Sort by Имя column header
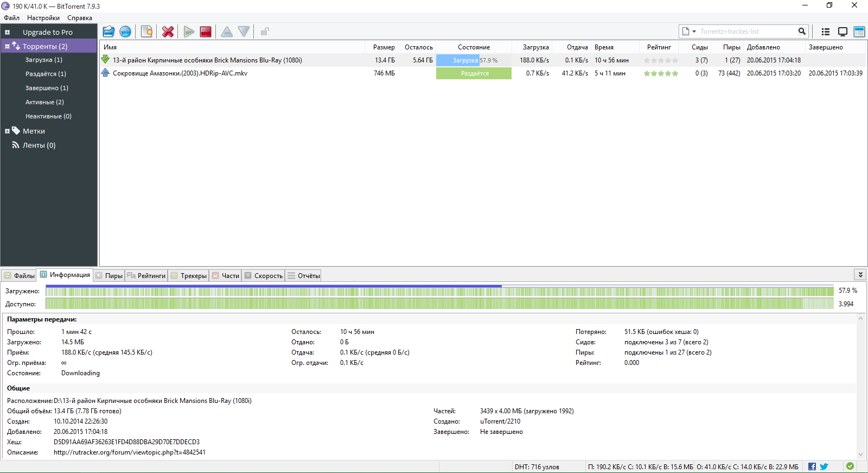The image size is (868, 473). click(x=232, y=47)
